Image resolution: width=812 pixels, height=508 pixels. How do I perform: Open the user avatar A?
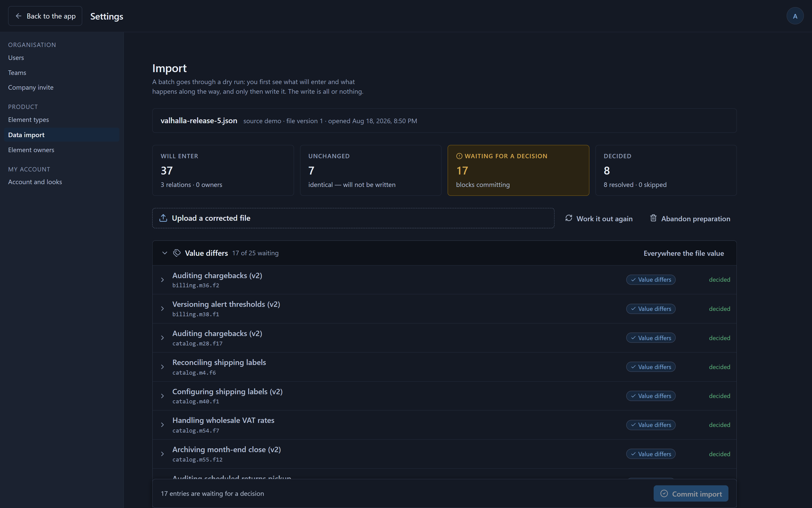click(795, 16)
